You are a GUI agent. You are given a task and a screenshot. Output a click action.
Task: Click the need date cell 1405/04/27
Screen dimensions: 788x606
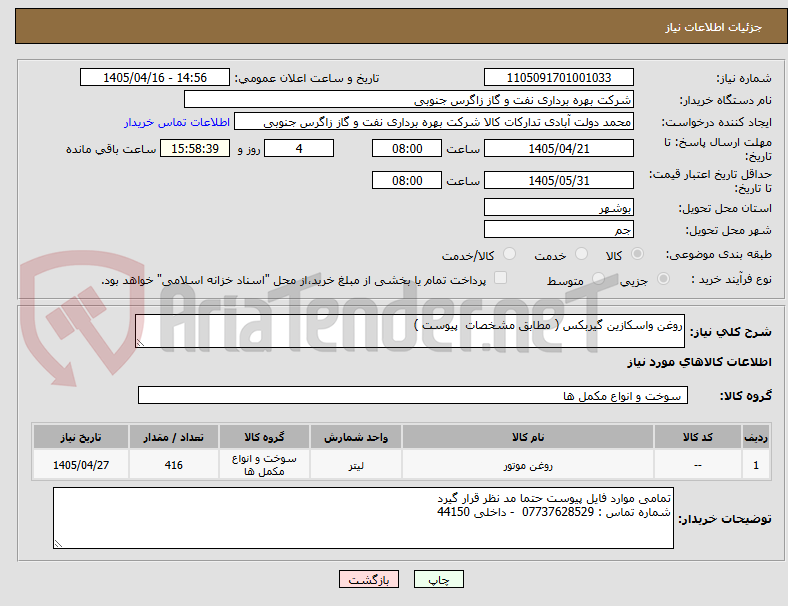(81, 465)
